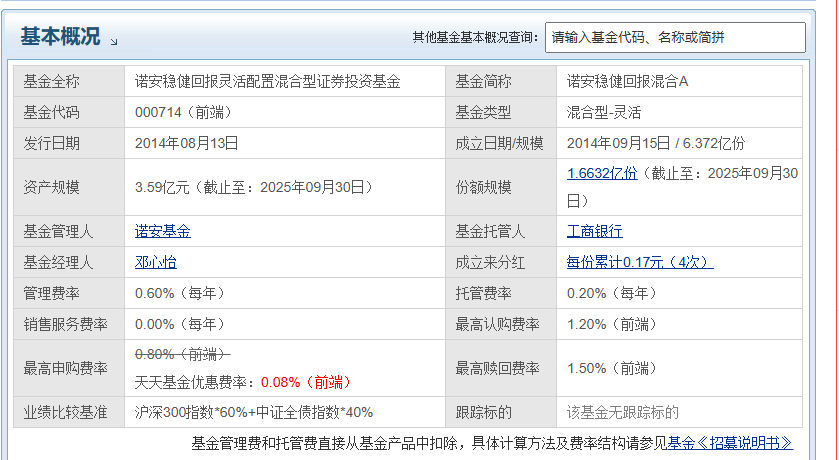Select the 基金全称 label cell
This screenshot has width=839, height=460.
(x=69, y=81)
